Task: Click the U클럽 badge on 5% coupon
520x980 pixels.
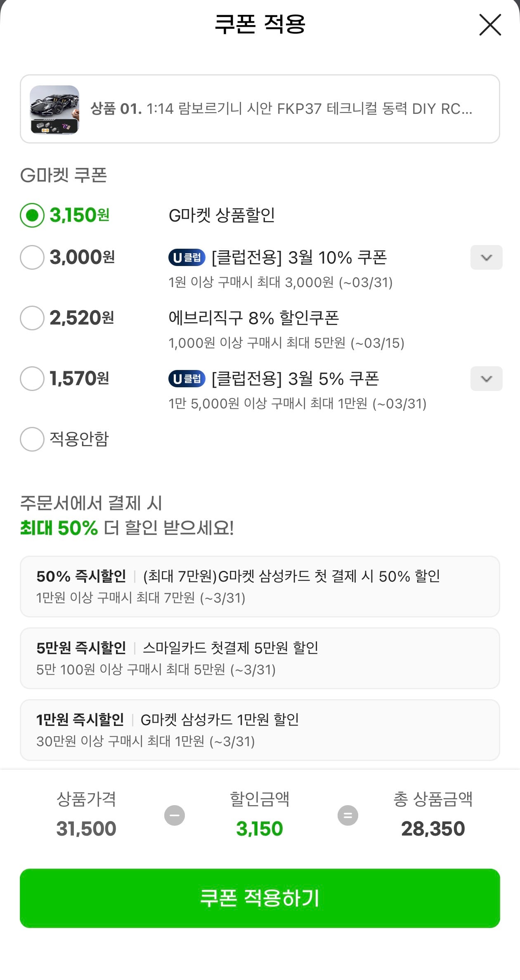Action: 187,379
